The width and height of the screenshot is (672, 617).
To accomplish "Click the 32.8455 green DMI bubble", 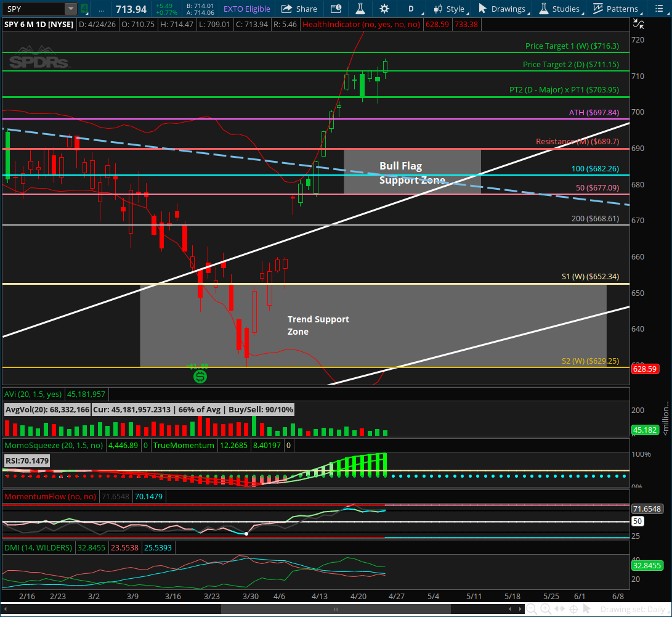I will click(x=647, y=566).
